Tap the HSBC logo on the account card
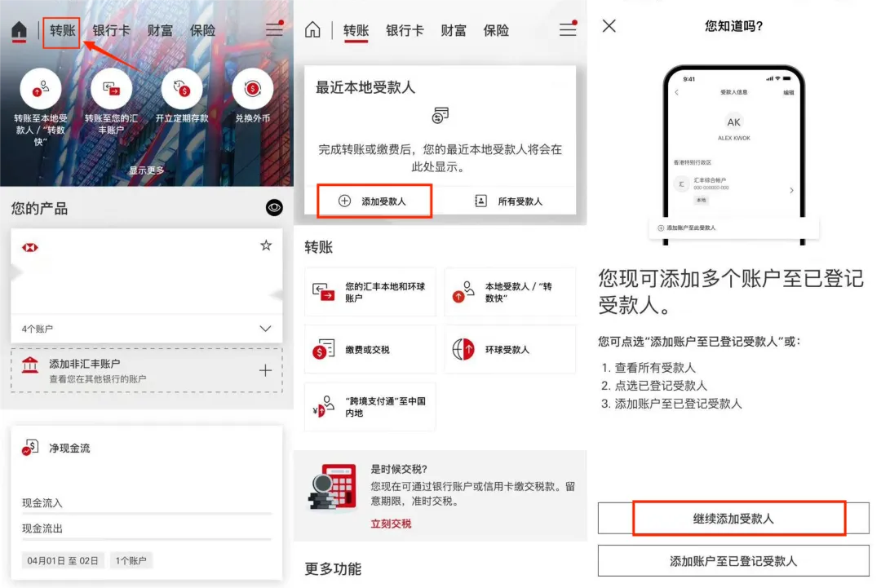The width and height of the screenshot is (881, 588). pos(30,248)
